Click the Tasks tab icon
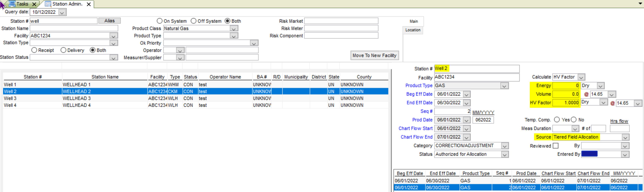 (x=12, y=4)
